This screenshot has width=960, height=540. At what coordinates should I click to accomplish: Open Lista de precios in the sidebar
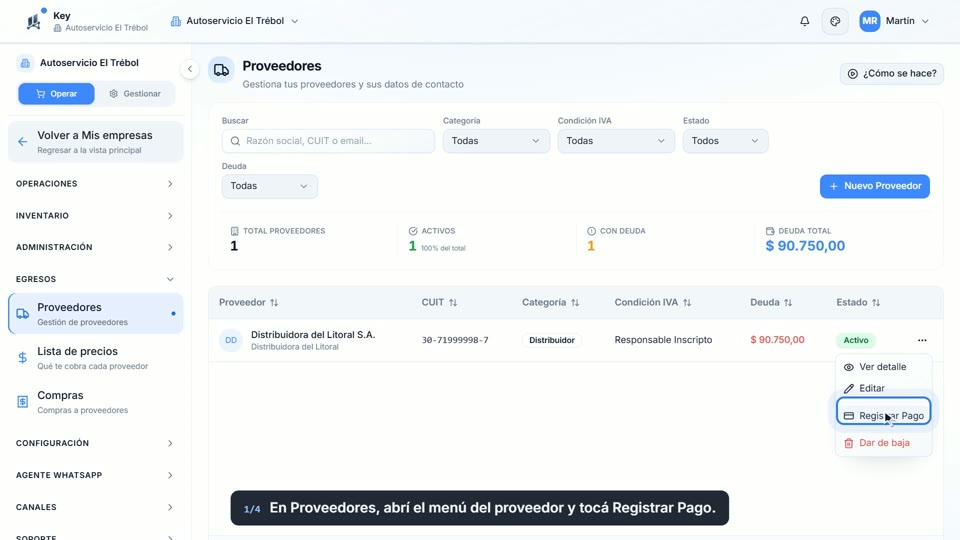point(96,358)
